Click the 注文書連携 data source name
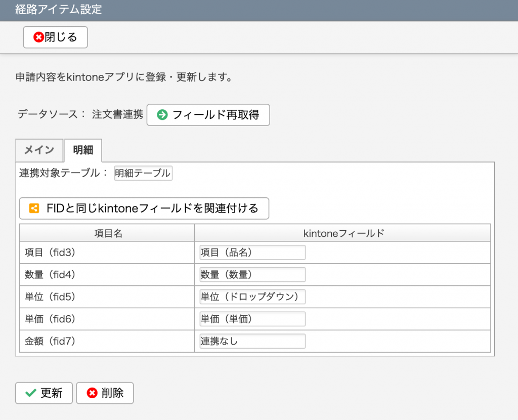The height and width of the screenshot is (420, 518). (117, 114)
